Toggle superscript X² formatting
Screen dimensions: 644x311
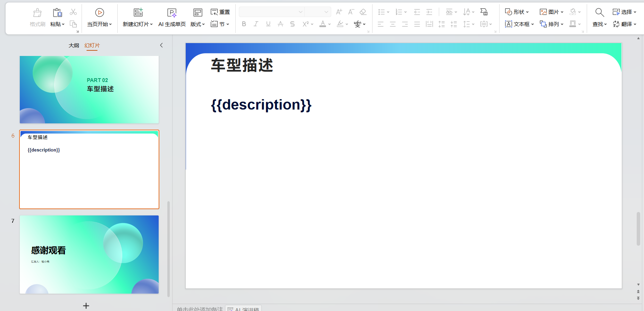pyautogui.click(x=306, y=24)
